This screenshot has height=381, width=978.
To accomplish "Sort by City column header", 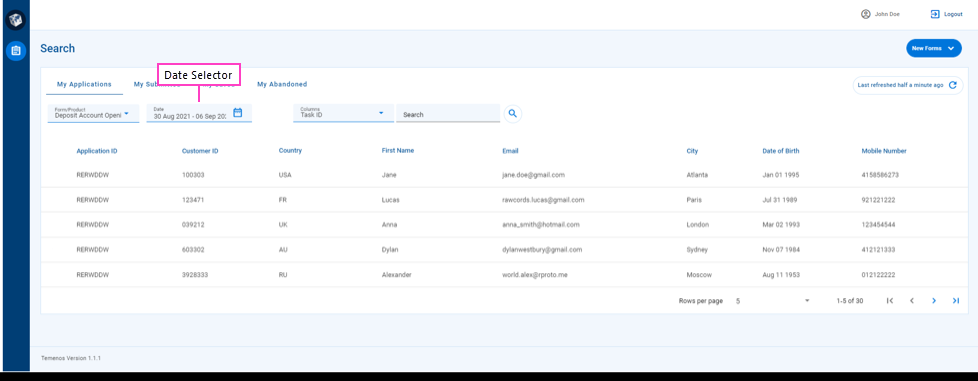I will pos(692,151).
